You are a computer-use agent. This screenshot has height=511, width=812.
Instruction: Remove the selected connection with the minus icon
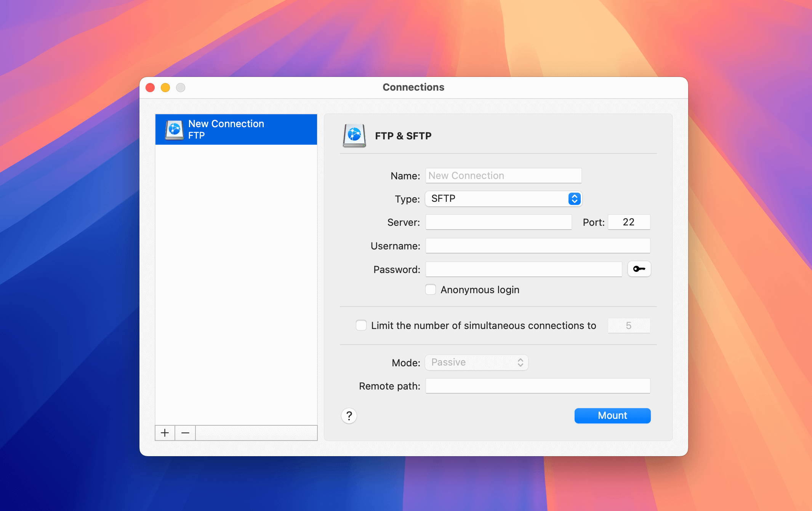185,433
